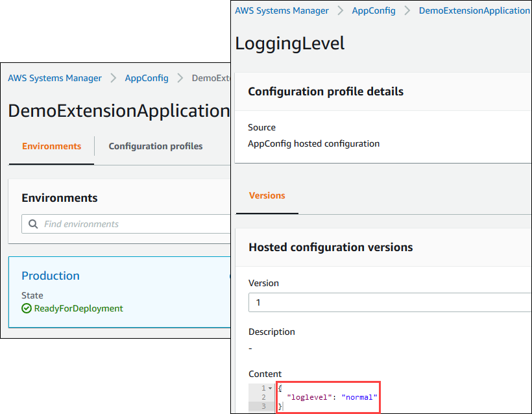The width and height of the screenshot is (532, 414).
Task: Open AppConfig breadcrumb in LoggingLevel window
Action: click(374, 10)
